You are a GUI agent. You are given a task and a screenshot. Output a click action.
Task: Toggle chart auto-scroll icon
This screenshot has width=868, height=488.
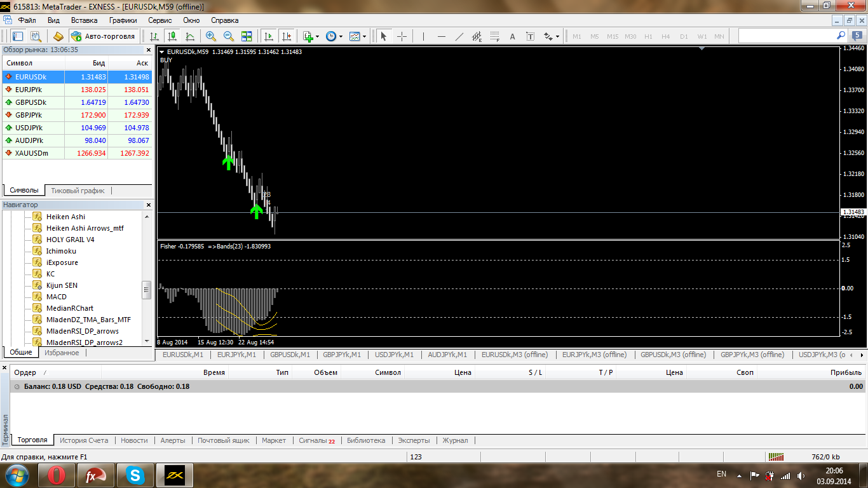pos(269,36)
